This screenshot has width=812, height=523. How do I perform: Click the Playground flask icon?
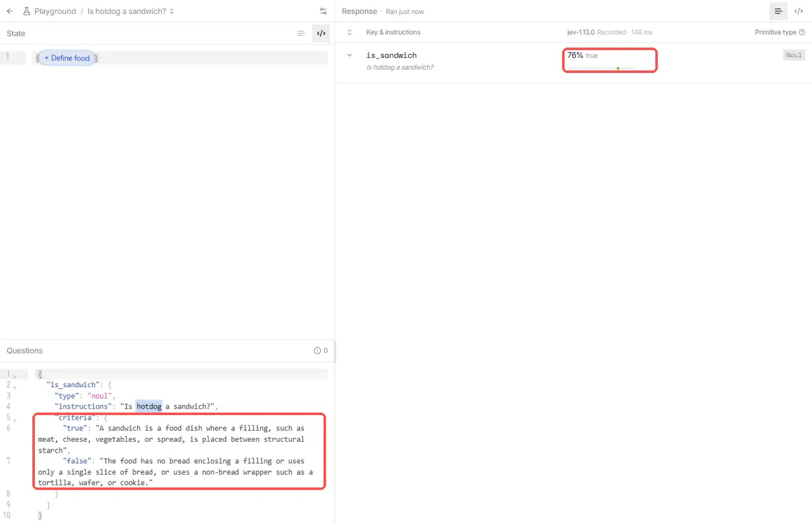click(x=27, y=11)
